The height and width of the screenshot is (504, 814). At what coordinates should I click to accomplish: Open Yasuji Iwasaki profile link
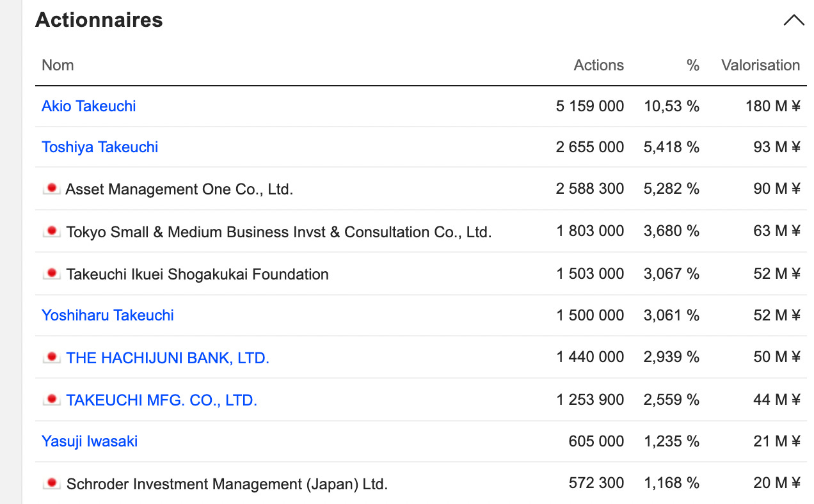(90, 441)
